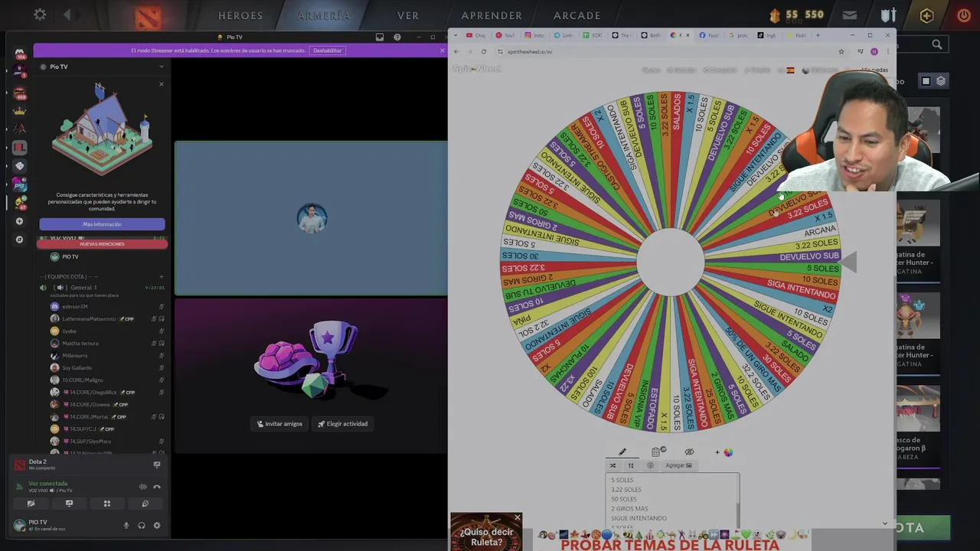
Task: Switch to the YouTube browser tab
Action: point(505,35)
